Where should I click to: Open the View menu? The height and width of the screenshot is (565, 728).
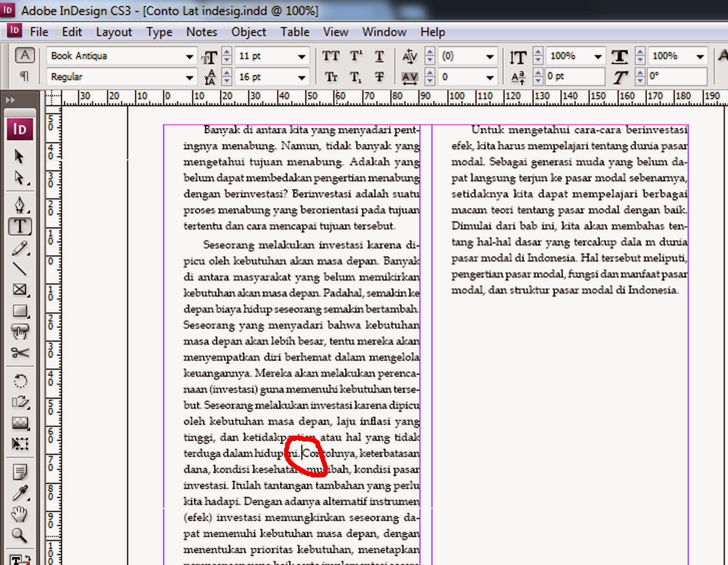336,32
